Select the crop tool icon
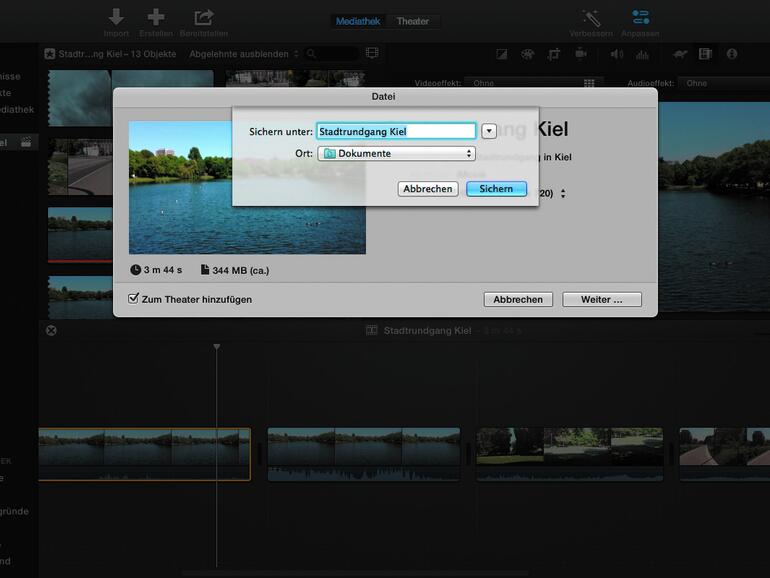The height and width of the screenshot is (578, 770). pos(554,54)
